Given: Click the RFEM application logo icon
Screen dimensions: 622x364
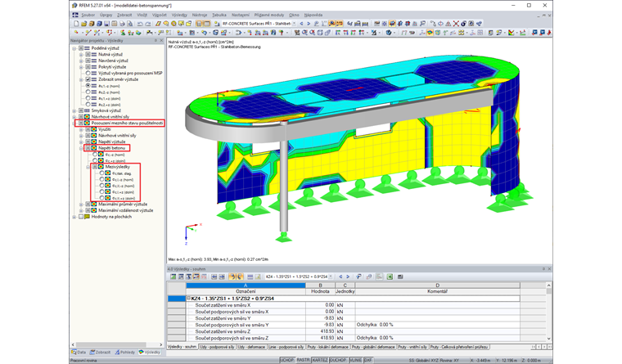Looking at the screenshot, I should point(74,6).
